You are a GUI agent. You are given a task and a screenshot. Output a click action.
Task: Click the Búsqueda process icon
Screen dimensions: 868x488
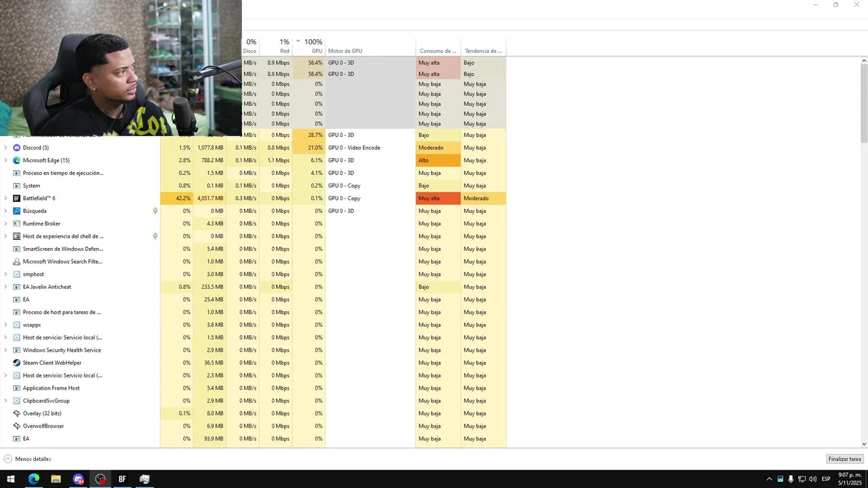17,211
